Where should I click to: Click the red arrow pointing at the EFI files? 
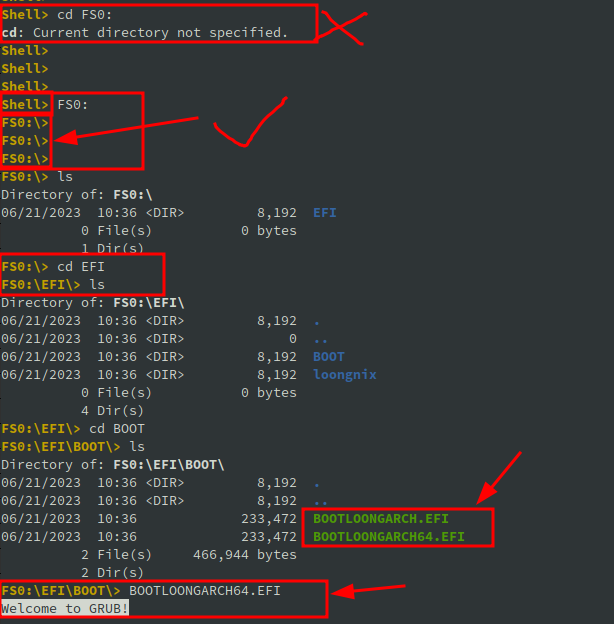500,476
